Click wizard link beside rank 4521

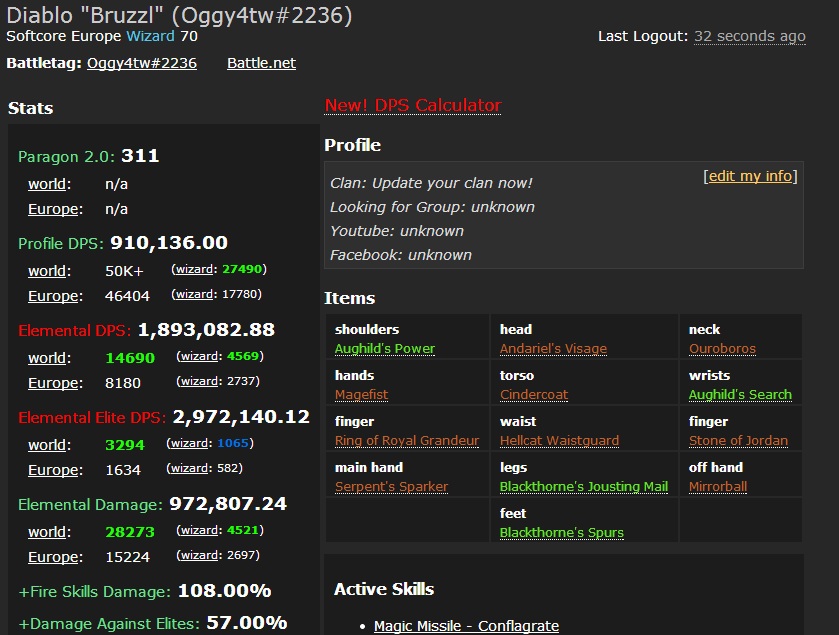click(199, 530)
